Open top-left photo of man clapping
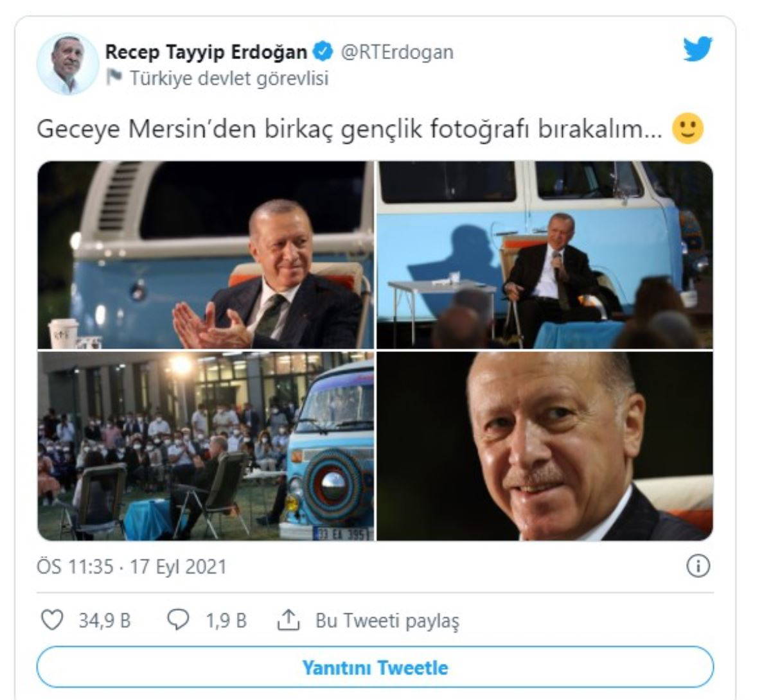Viewport: 771px width, 700px height. click(x=206, y=255)
